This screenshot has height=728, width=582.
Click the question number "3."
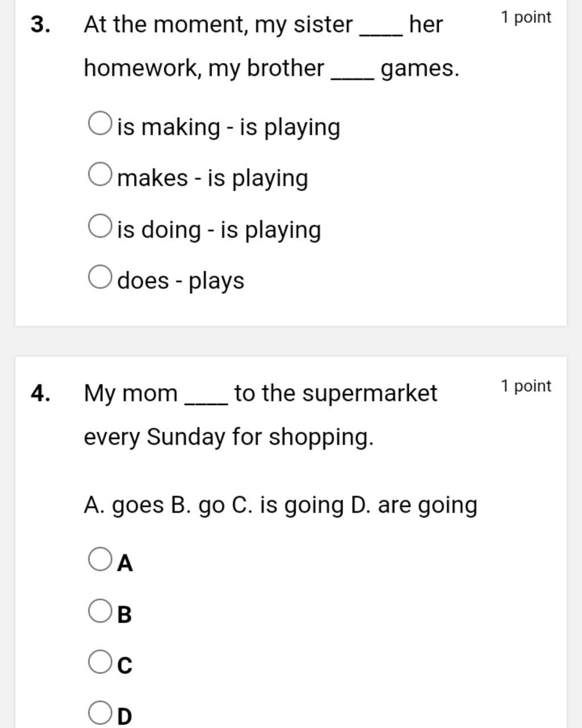41,24
